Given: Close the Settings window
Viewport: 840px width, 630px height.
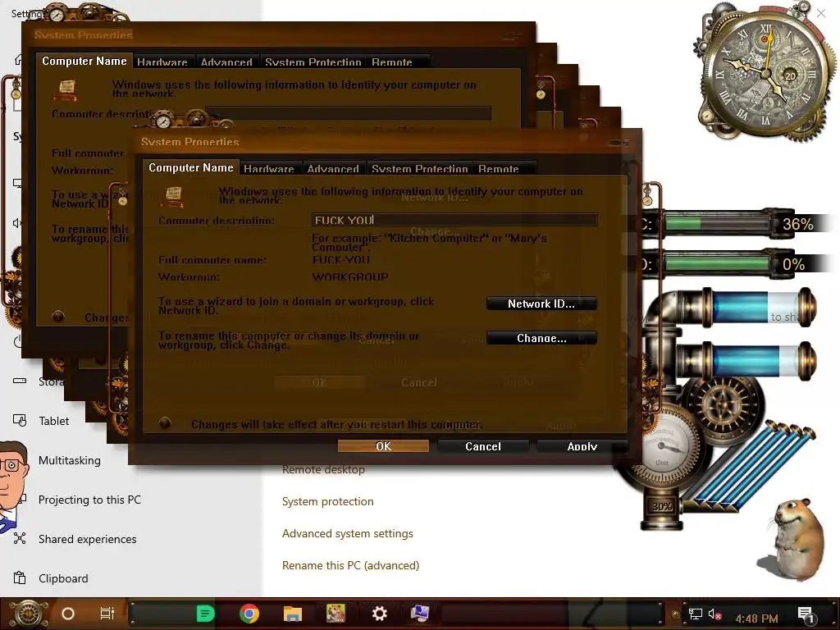Looking at the screenshot, I should pyautogui.click(x=820, y=13).
